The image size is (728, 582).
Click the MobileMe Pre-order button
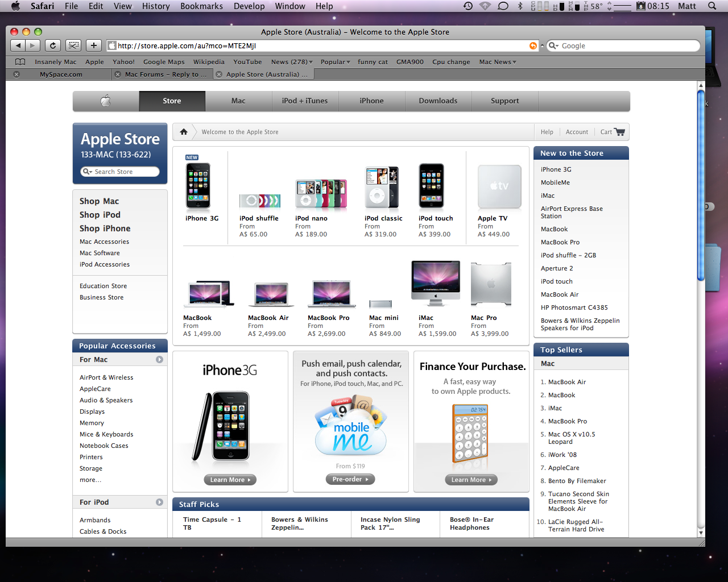pyautogui.click(x=350, y=479)
